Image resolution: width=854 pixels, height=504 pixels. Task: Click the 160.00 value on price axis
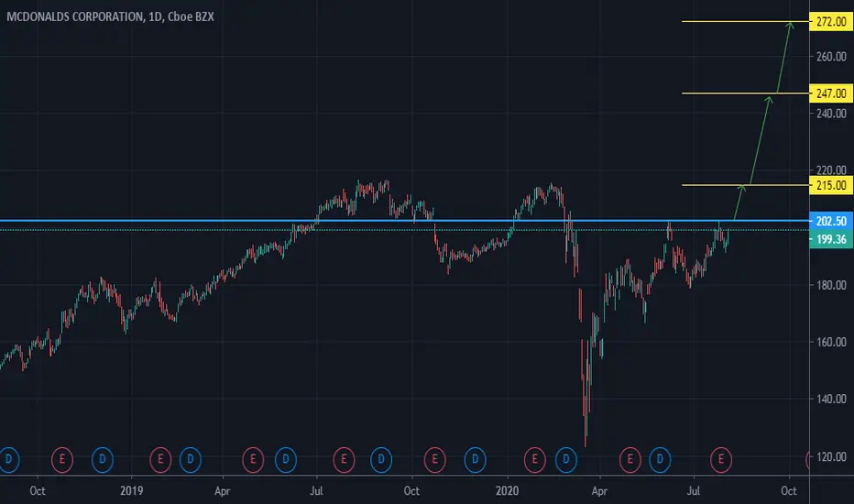[x=831, y=342]
